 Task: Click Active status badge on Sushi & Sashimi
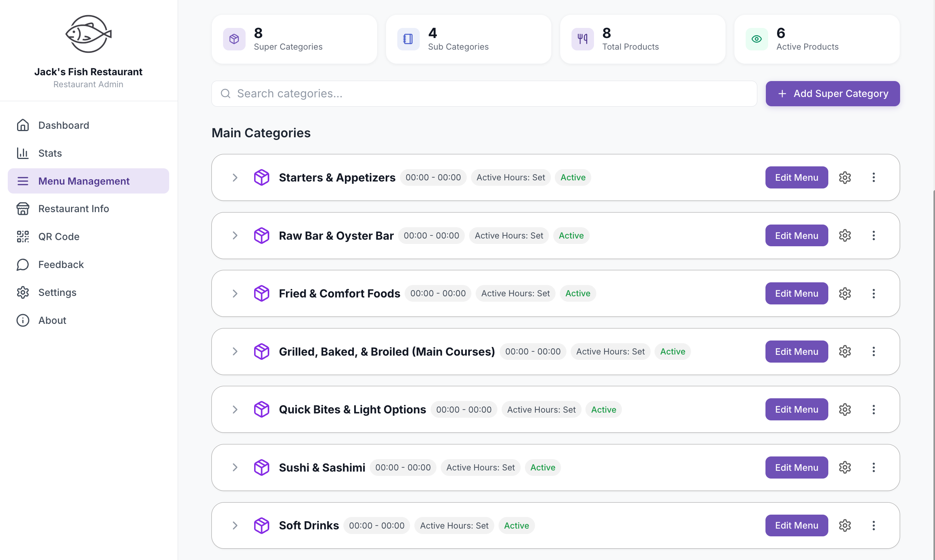click(542, 467)
